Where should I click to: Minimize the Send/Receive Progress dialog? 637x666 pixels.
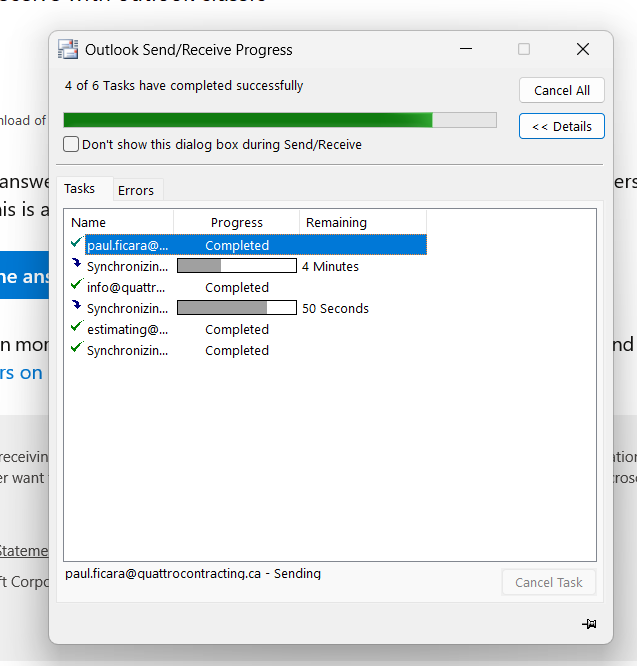[466, 49]
